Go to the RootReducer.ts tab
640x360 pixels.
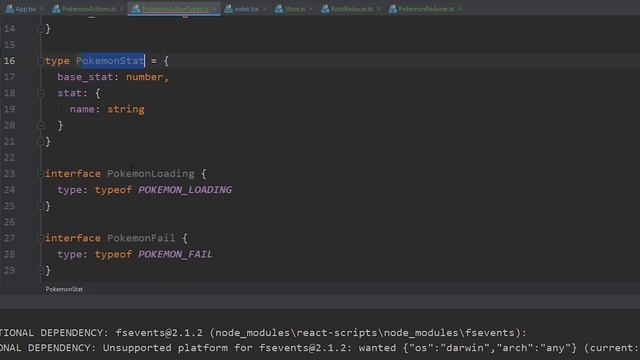(352, 9)
